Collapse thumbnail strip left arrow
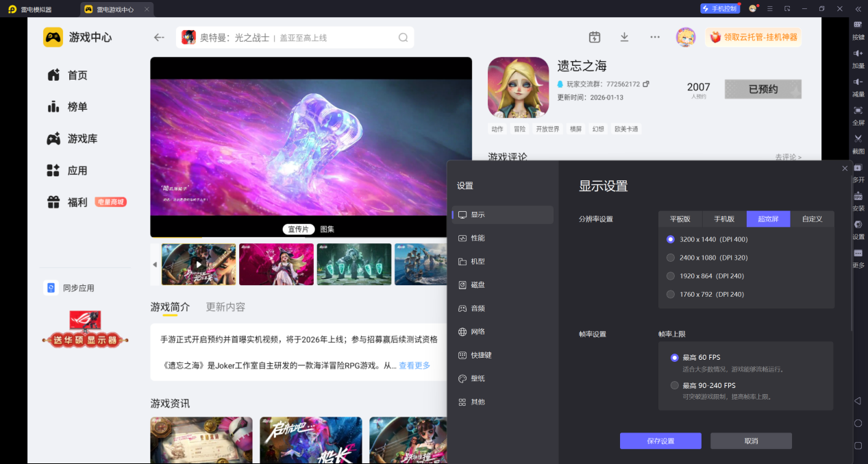The image size is (868, 464). coord(155,265)
